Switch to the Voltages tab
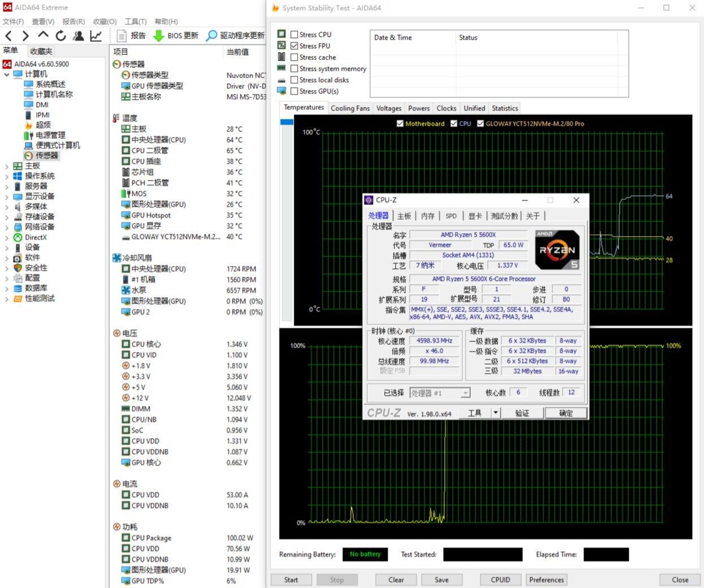Image resolution: width=704 pixels, height=588 pixels. click(x=389, y=108)
